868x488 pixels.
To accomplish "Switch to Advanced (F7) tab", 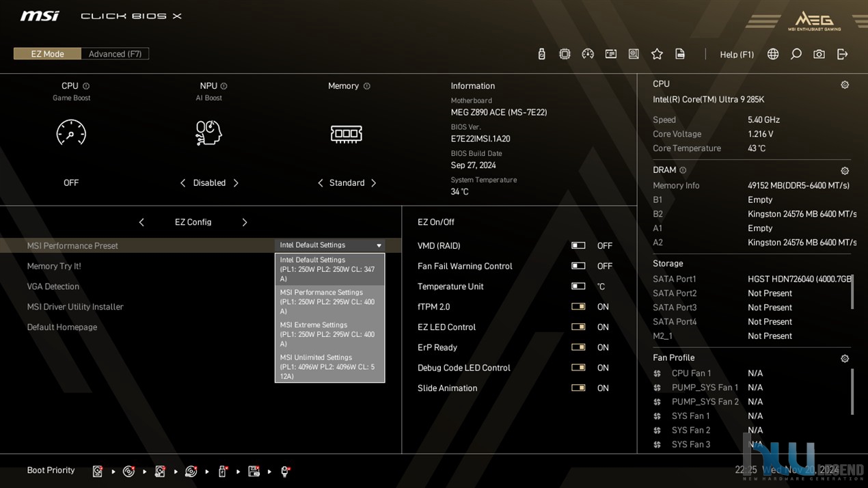I will [x=115, y=54].
